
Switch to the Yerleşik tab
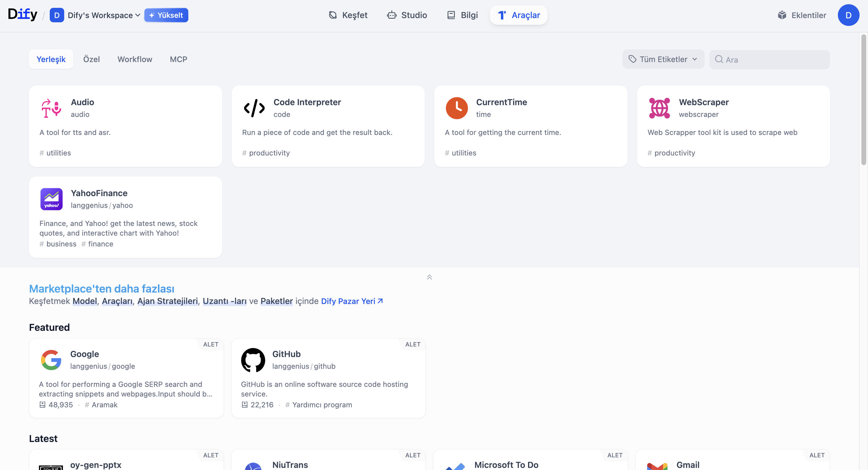[51, 59]
